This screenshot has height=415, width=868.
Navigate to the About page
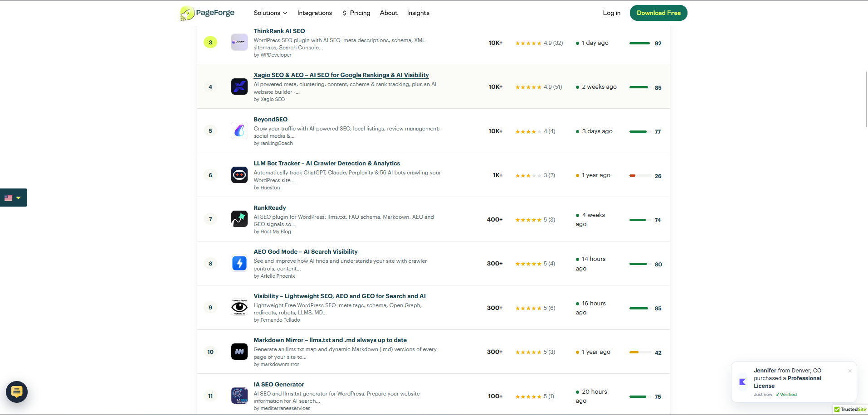point(389,13)
